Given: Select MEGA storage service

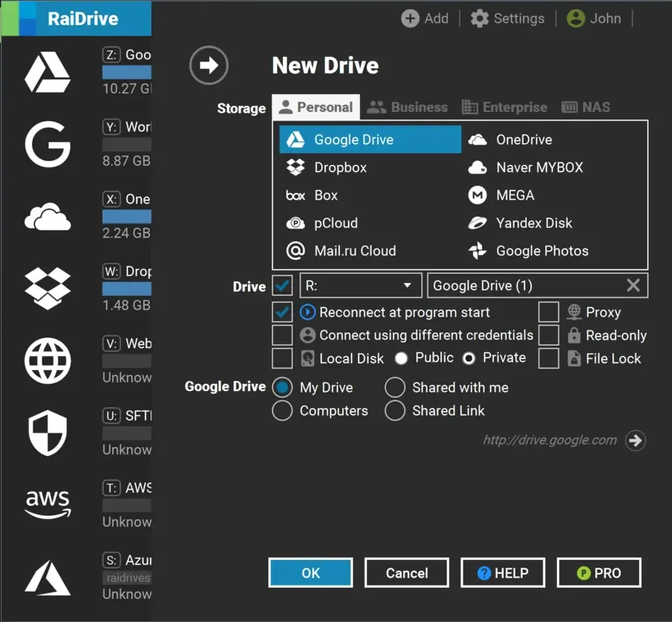Looking at the screenshot, I should pos(515,195).
